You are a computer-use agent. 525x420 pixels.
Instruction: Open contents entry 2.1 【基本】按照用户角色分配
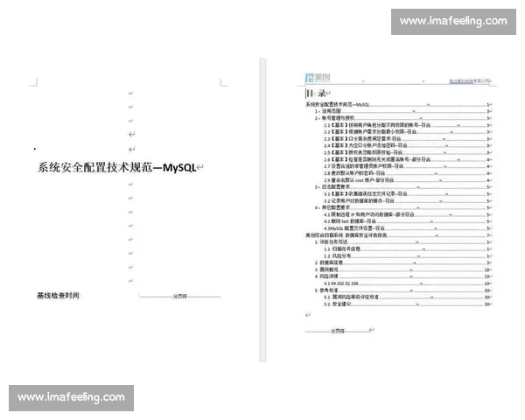pyautogui.click(x=407, y=125)
